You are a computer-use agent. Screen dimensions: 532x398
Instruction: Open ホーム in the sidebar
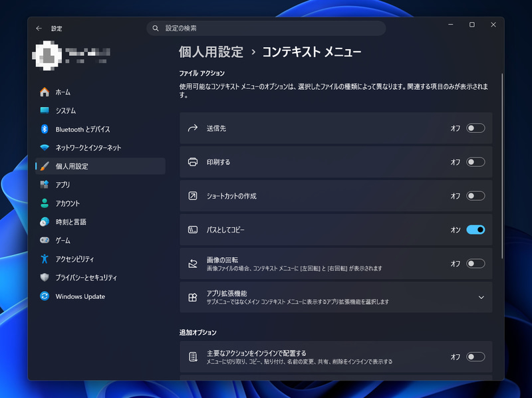point(100,92)
